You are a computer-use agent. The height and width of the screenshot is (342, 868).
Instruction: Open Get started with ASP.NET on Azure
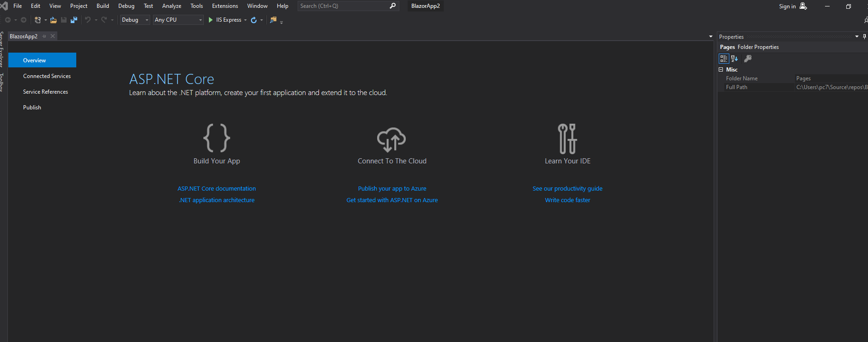392,200
